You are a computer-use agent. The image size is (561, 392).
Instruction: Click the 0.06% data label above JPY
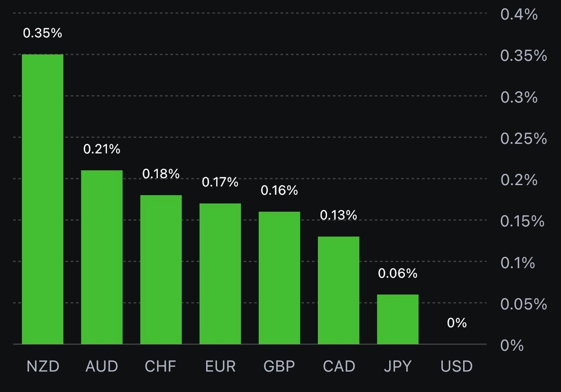397,273
